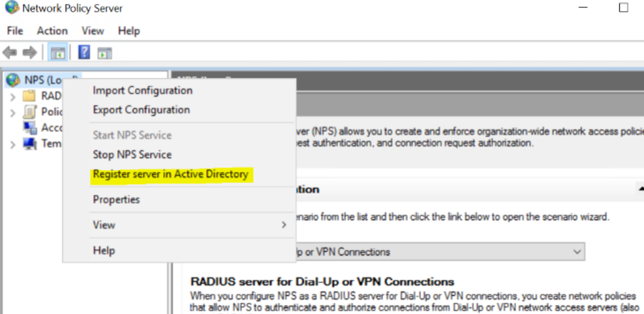Image resolution: width=644 pixels, height=314 pixels.
Task: Click RADIUS server for Dial-Up heading
Action: click(x=322, y=282)
